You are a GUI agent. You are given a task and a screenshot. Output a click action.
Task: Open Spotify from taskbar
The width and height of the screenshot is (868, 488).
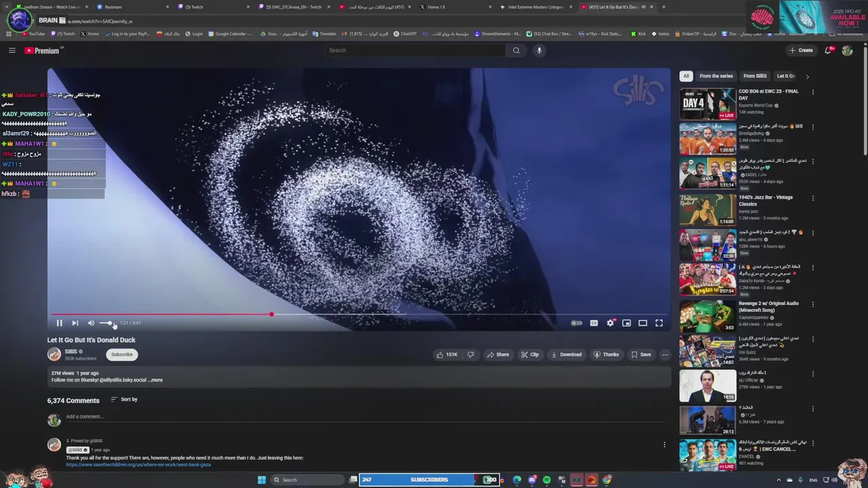coord(547,480)
